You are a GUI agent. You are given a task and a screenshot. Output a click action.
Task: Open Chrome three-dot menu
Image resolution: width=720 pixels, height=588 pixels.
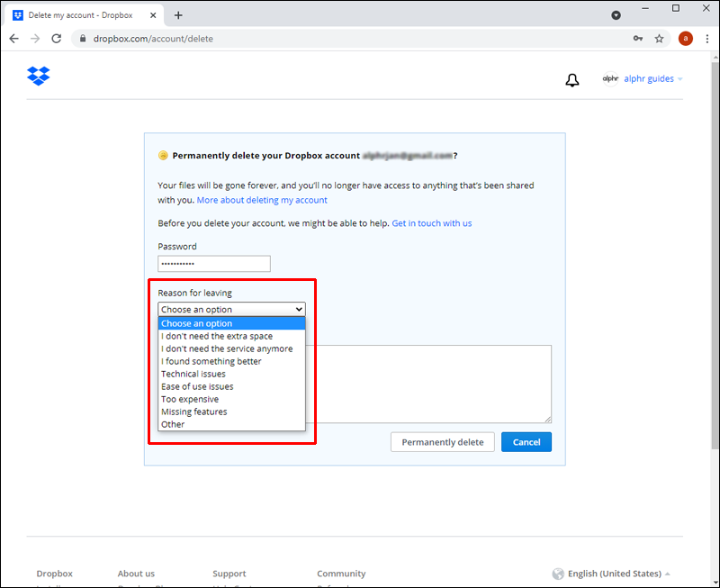[706, 39]
